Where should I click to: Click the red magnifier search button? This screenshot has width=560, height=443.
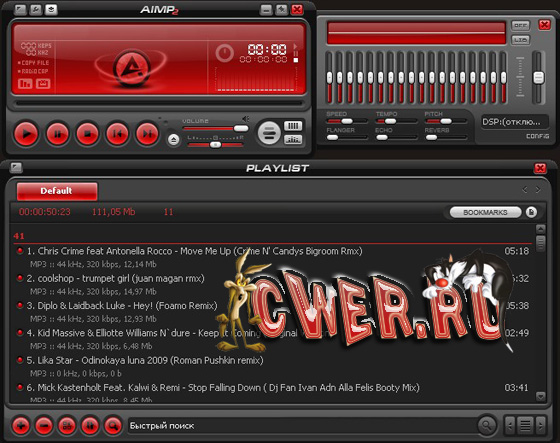click(113, 425)
